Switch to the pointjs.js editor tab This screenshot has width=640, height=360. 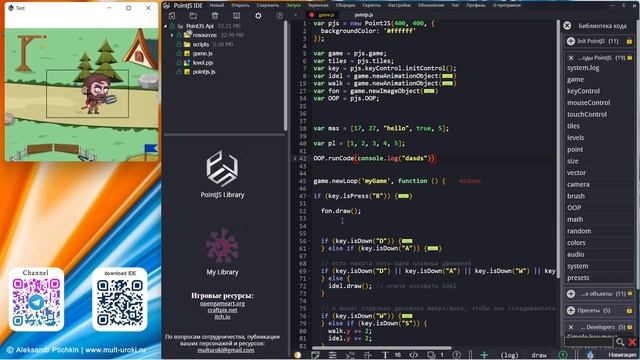[364, 15]
